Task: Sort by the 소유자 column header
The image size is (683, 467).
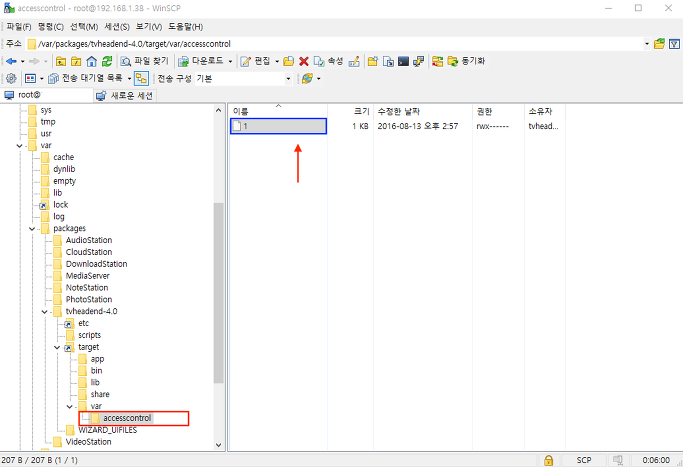Action: [x=545, y=112]
